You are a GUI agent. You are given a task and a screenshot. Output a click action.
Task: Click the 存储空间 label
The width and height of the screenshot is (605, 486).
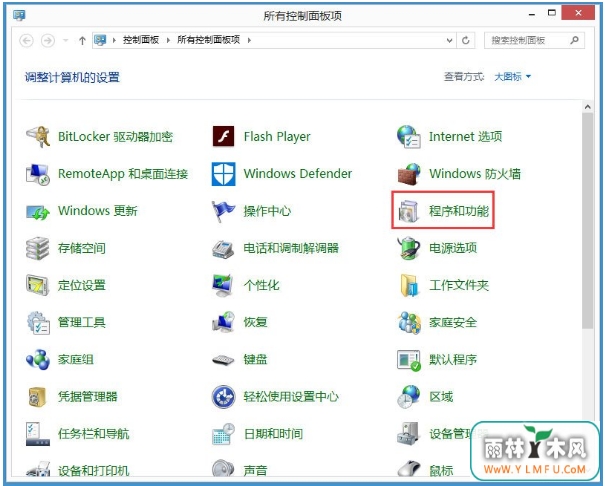[x=81, y=248]
